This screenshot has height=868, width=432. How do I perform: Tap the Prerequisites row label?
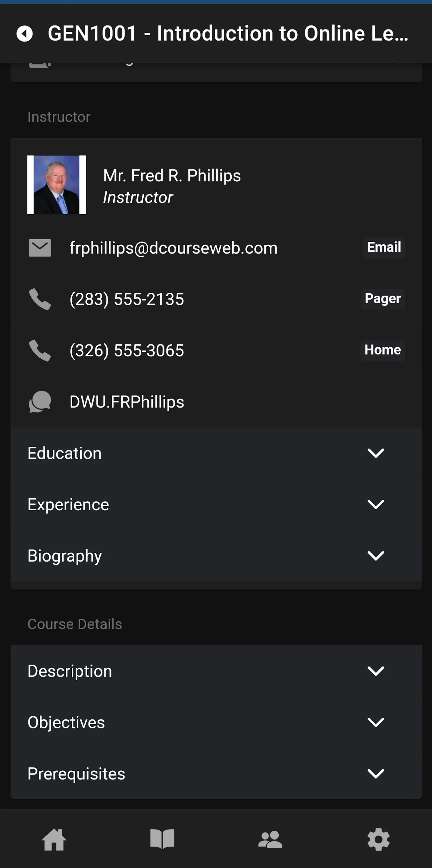pos(76,774)
